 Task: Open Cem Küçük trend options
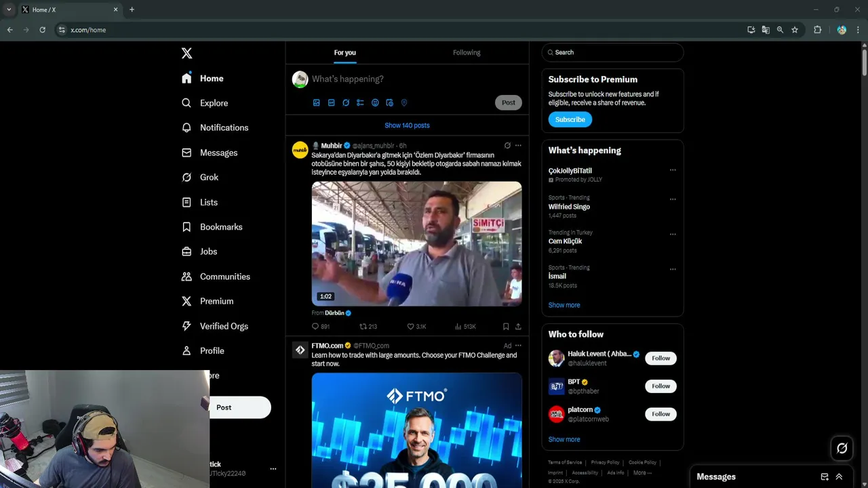pos(673,235)
